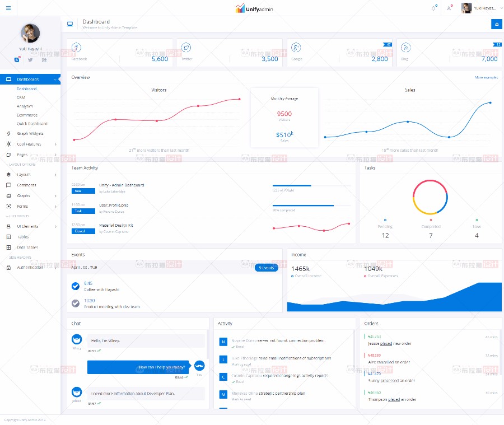Click the Facebook card icon
504x425 pixels.
click(x=76, y=48)
